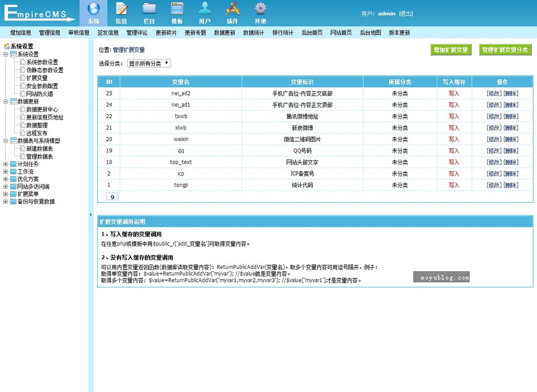Open the 其他 gear icon section
537x392 pixels.
click(260, 13)
